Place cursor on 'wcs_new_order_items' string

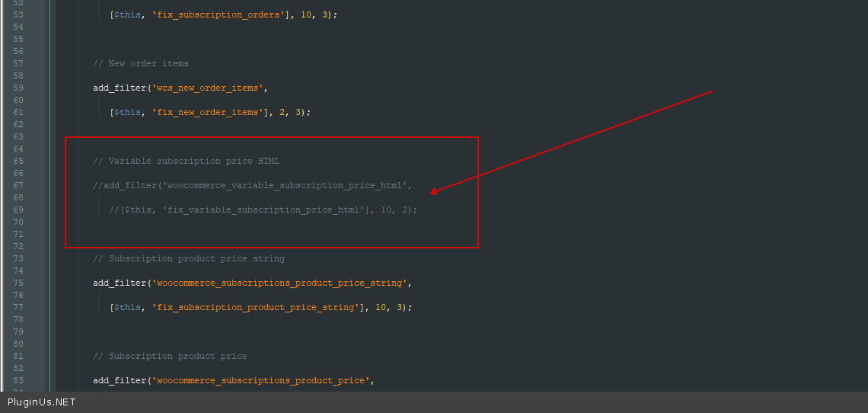coord(208,88)
